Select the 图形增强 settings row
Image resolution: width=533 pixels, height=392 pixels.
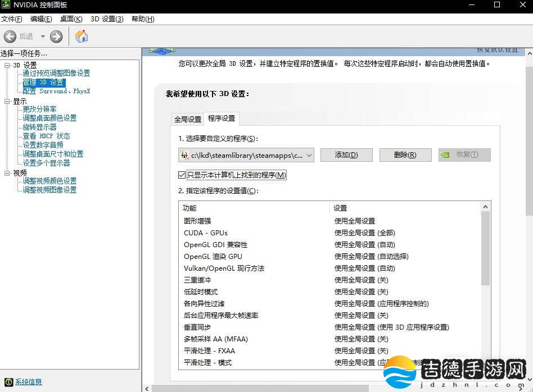click(x=329, y=221)
